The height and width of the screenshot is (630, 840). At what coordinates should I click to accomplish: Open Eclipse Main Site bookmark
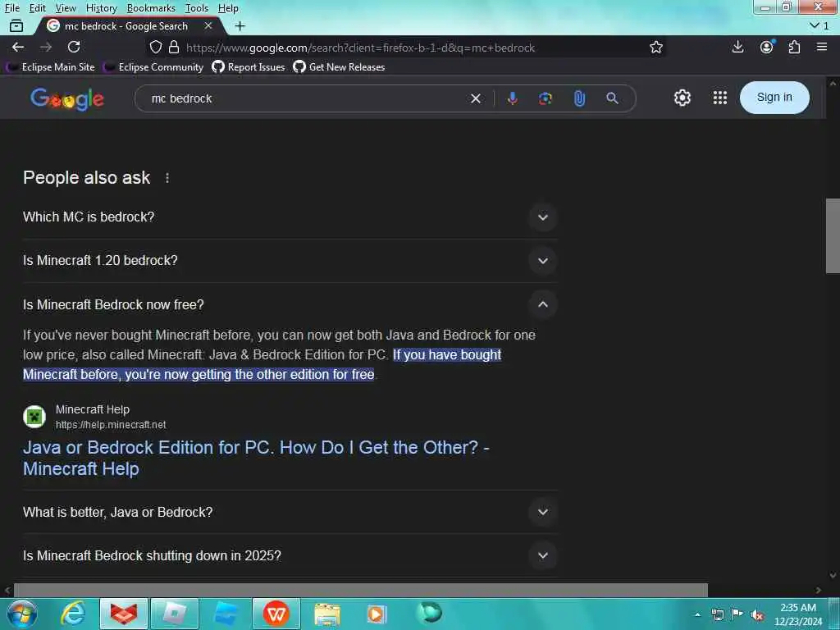[50, 67]
